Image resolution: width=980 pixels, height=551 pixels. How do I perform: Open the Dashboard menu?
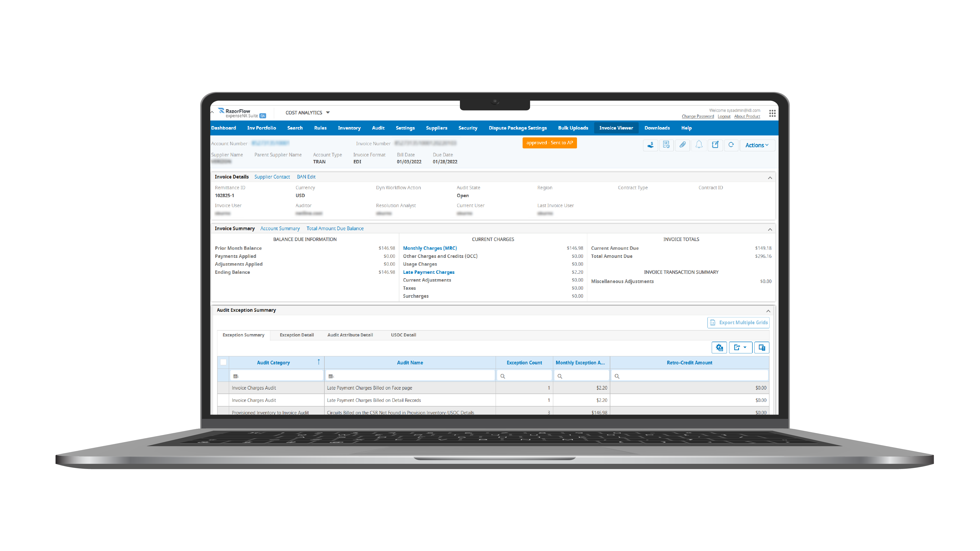224,128
